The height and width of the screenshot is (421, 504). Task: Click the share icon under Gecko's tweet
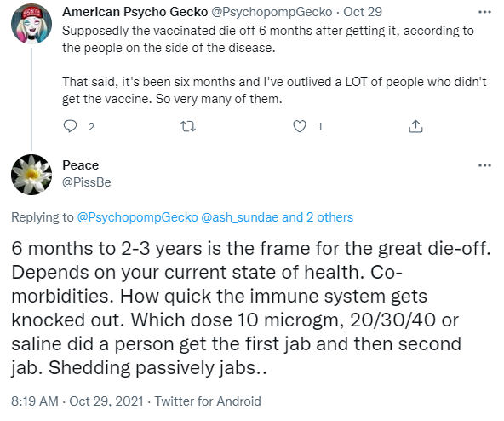click(x=415, y=126)
